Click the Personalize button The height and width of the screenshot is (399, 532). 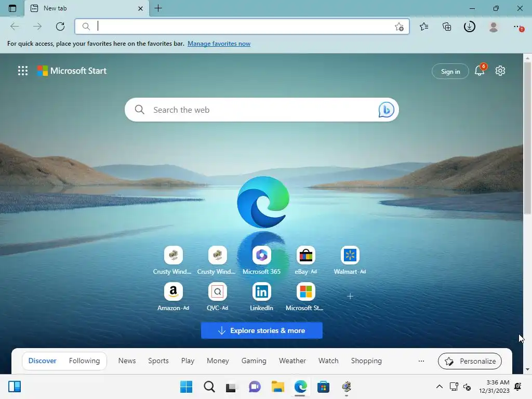point(470,361)
